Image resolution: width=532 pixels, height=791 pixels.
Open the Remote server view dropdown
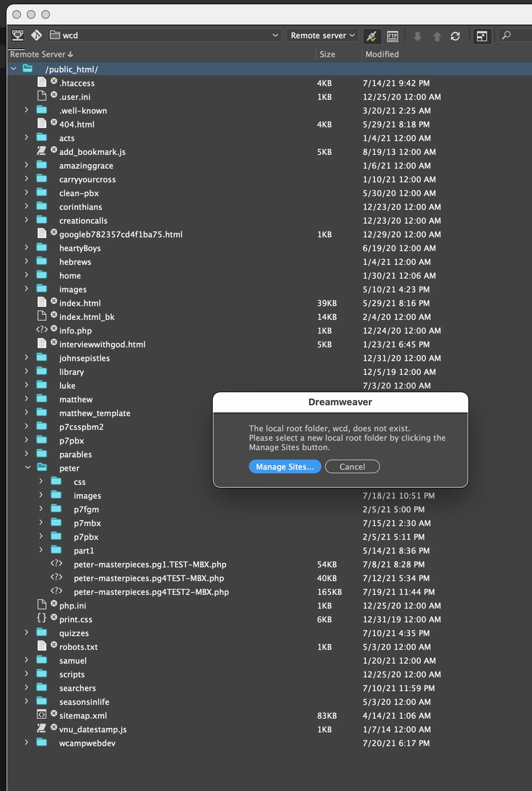(x=322, y=35)
